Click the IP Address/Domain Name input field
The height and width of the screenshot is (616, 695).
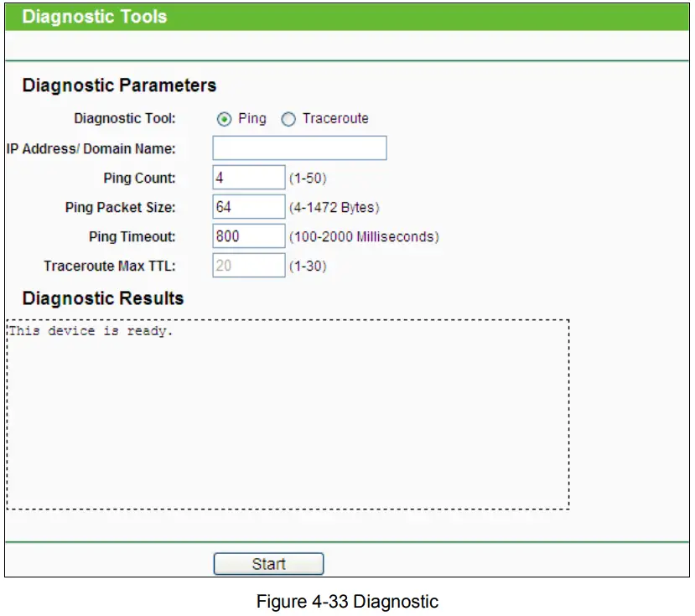click(299, 148)
